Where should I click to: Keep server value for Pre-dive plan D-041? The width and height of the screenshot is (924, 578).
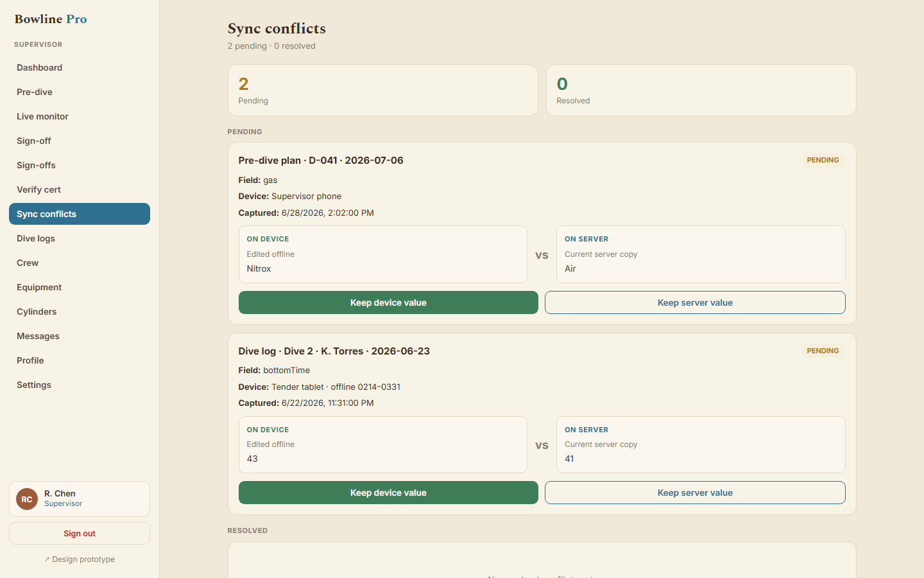695,302
